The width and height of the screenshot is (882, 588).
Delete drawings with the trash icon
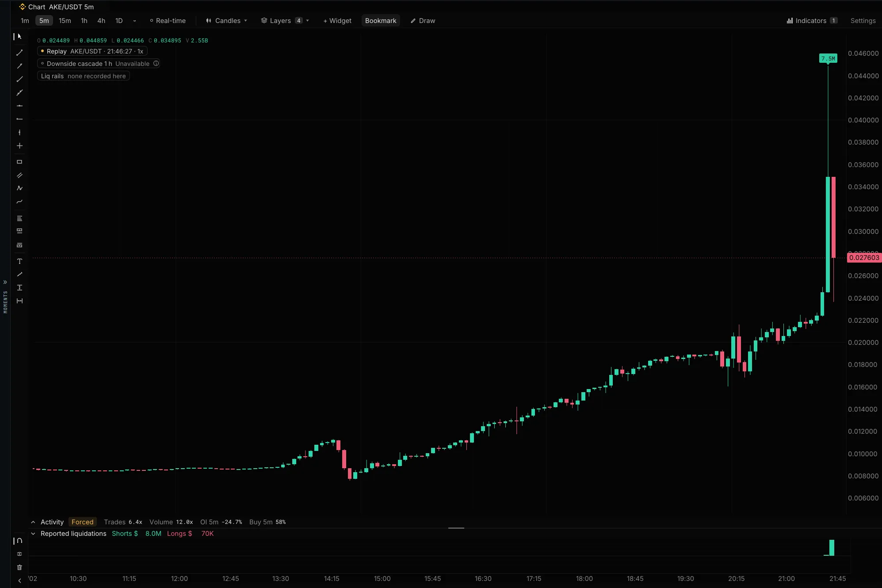[19, 567]
